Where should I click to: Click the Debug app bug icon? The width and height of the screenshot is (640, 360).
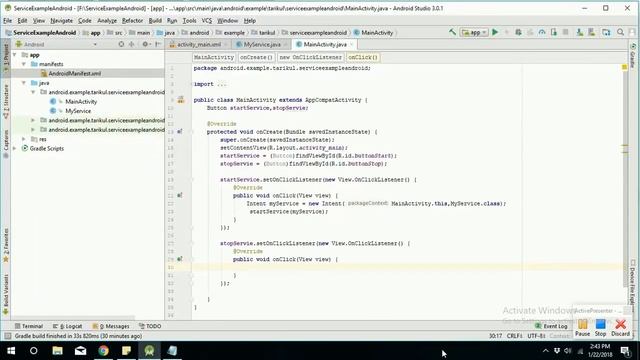pos(518,32)
